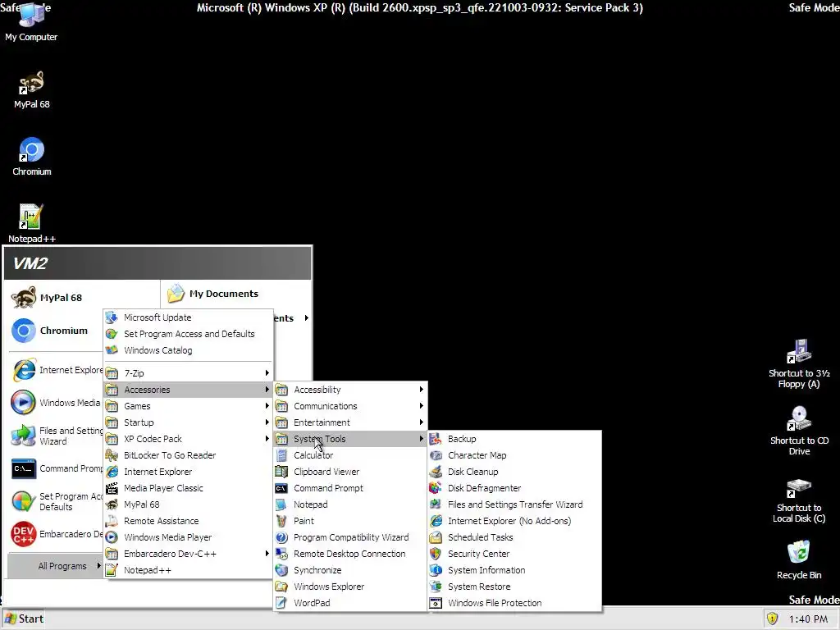Open Command Prompt in Accessories menu
Viewport: 840px width, 630px height.
(x=349, y=488)
